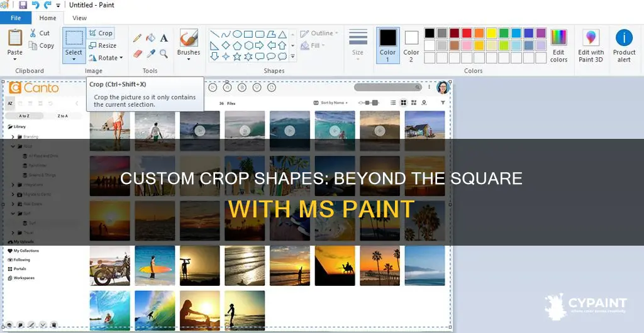Select the Text tool
Image resolution: width=644 pixels, height=333 pixels.
pos(164,38)
